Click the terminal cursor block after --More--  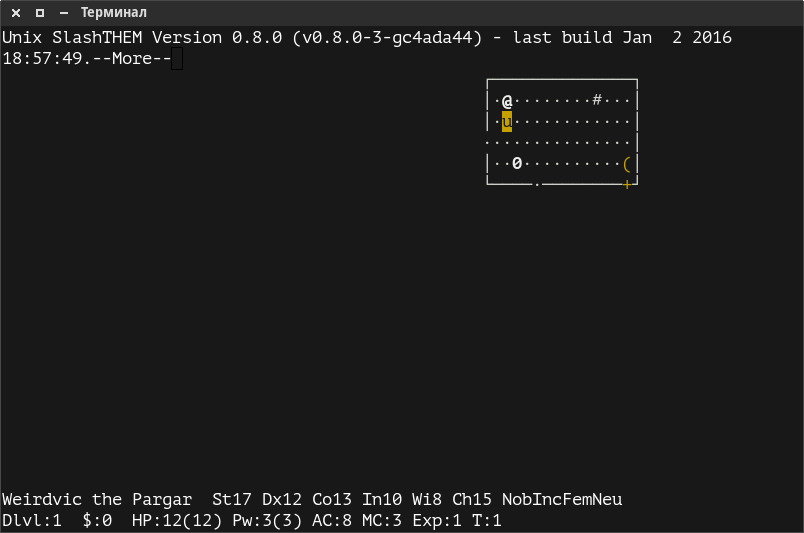coord(177,59)
